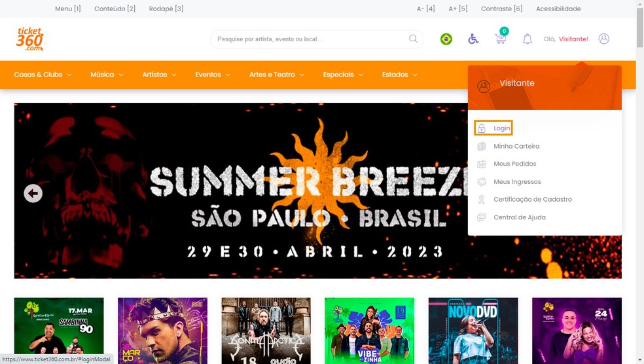The image size is (644, 364).
Task: Click the artist search input field
Action: coord(310,39)
